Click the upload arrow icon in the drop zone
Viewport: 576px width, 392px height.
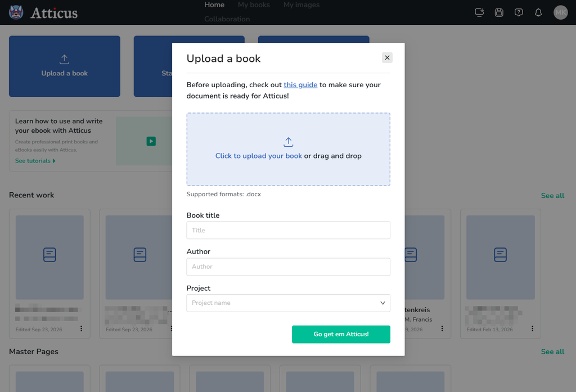pyautogui.click(x=289, y=142)
